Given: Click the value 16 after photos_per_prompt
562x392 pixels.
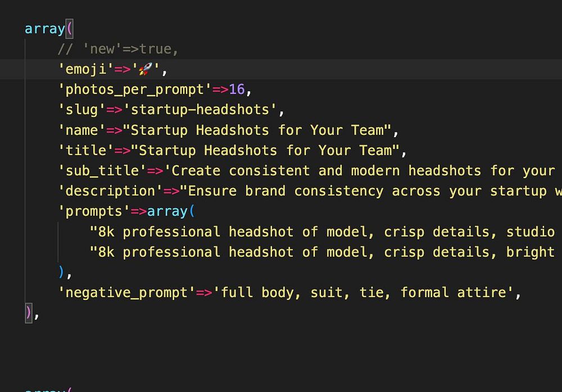Looking at the screenshot, I should [x=237, y=89].
